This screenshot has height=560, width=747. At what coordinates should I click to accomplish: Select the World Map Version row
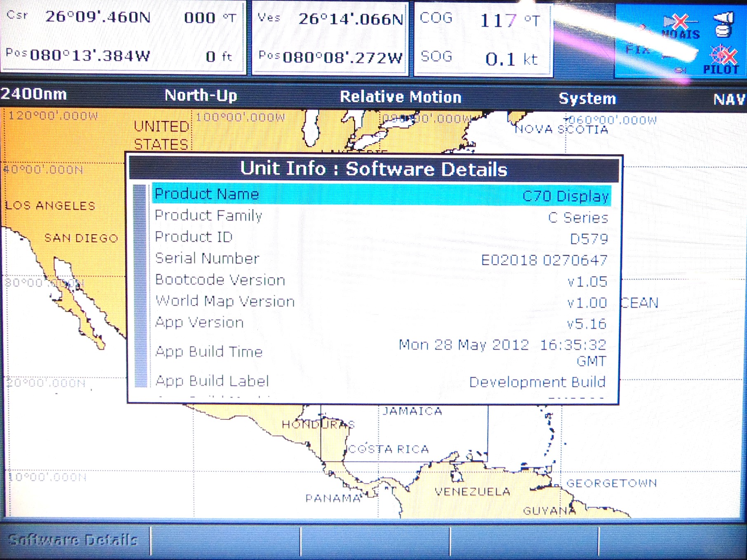(381, 302)
